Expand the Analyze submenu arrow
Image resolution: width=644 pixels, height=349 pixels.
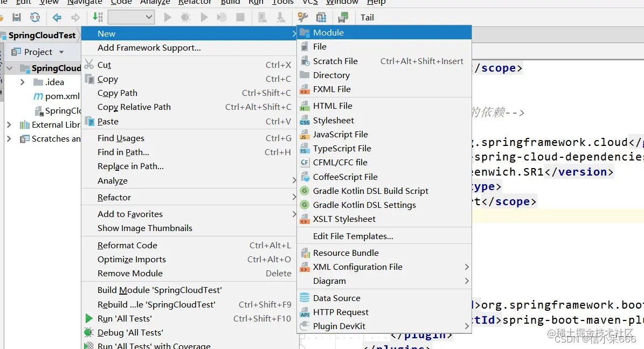click(294, 180)
